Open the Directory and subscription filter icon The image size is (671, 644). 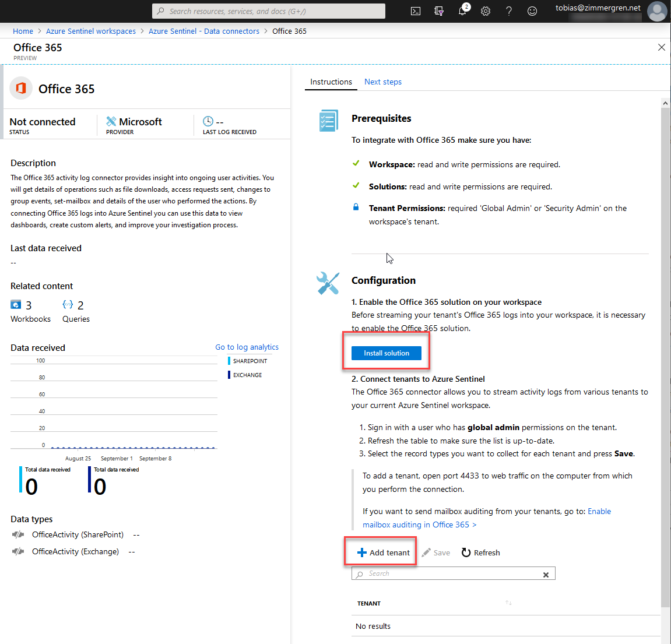(439, 11)
